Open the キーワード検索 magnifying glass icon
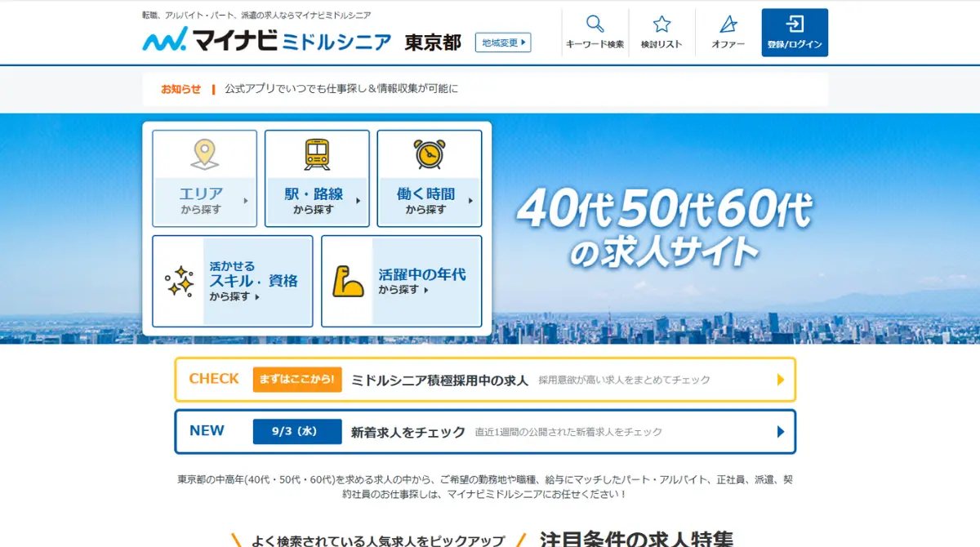This screenshot has width=980, height=547. tap(594, 24)
